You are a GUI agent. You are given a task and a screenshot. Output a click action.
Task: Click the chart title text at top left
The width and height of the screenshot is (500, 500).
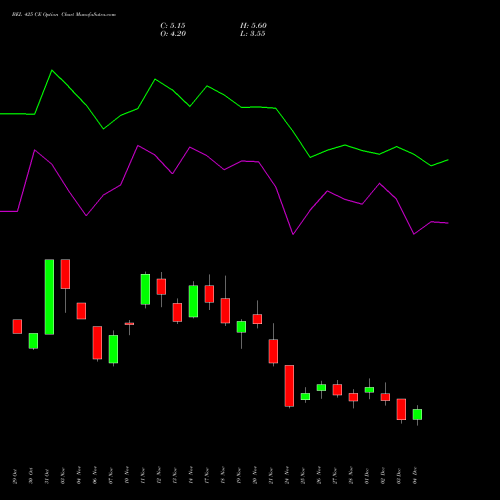tap(64, 15)
